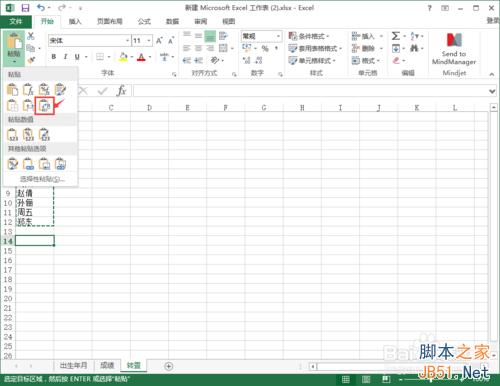The width and height of the screenshot is (500, 386).
Task: Open the File (文件) tab
Action: tap(16, 22)
